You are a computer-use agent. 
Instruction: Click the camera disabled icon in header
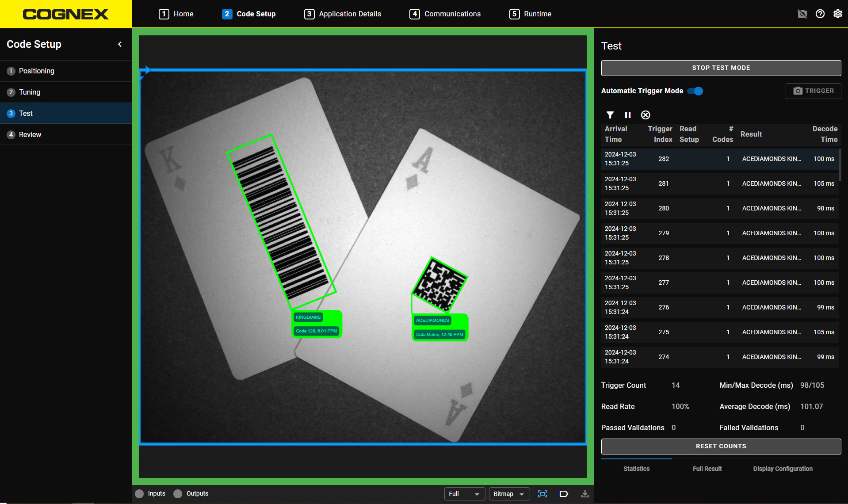[x=802, y=14]
